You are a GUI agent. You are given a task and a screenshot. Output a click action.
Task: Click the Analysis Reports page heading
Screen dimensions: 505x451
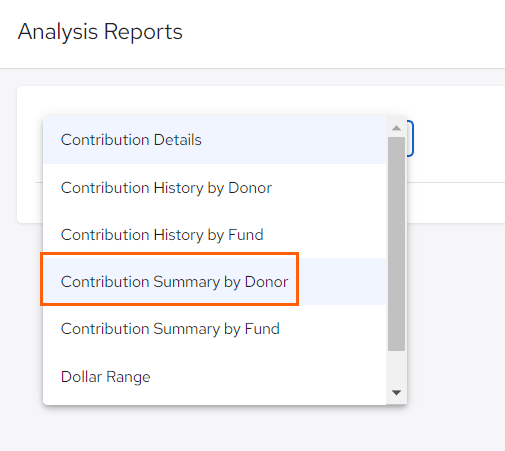click(x=100, y=32)
